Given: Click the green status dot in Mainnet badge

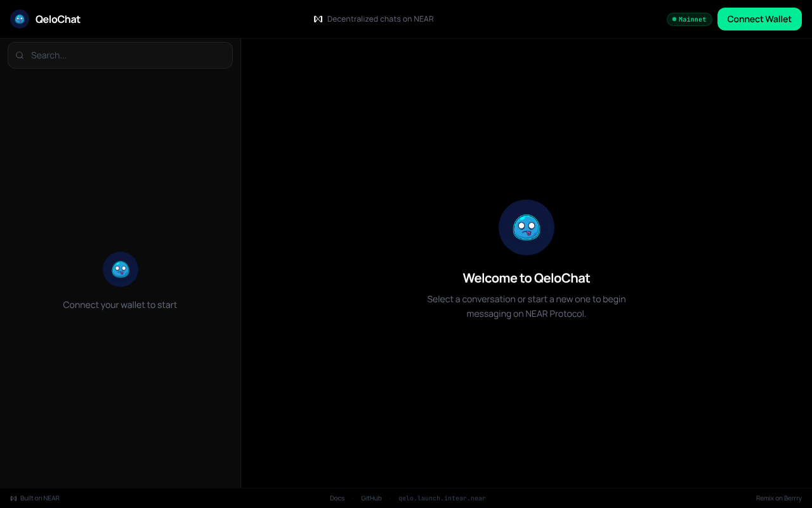Looking at the screenshot, I should [x=674, y=19].
